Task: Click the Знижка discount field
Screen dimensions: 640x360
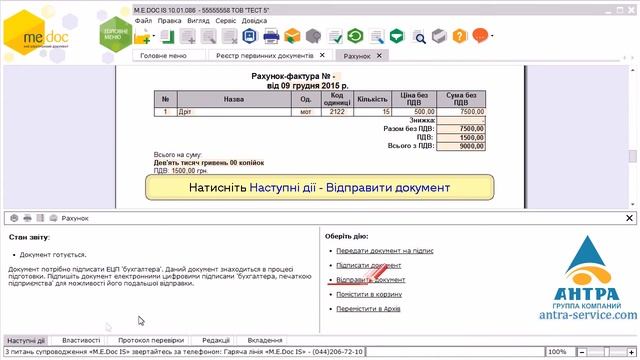Action: point(461,120)
